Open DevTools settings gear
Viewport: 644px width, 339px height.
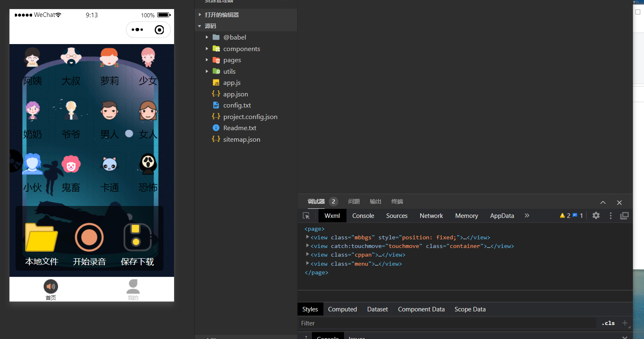[x=596, y=215]
